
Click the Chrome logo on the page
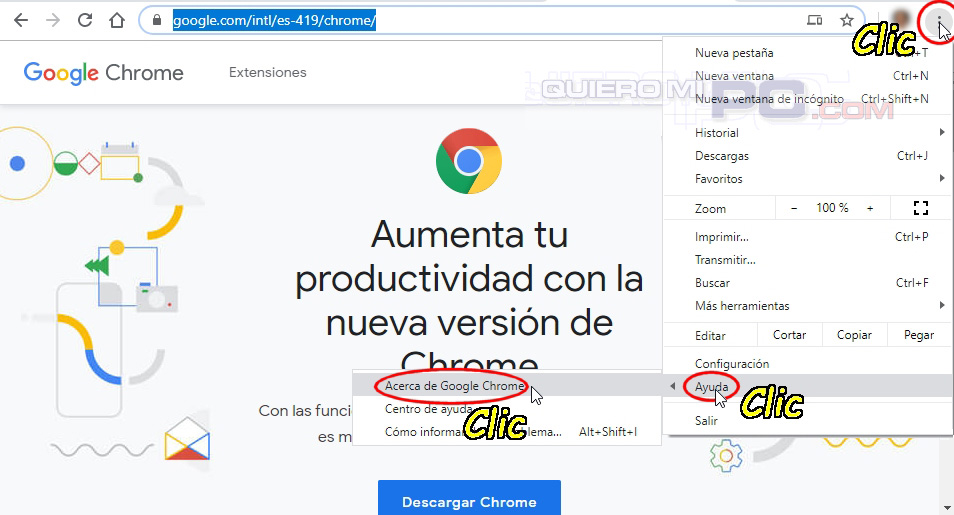(468, 161)
